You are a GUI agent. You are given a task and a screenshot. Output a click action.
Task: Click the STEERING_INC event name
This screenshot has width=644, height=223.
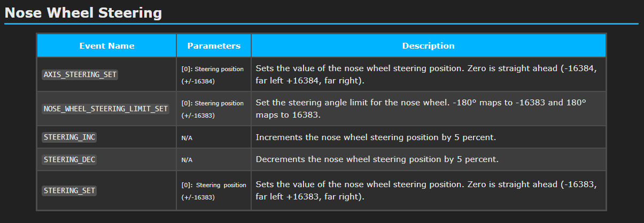click(x=69, y=137)
